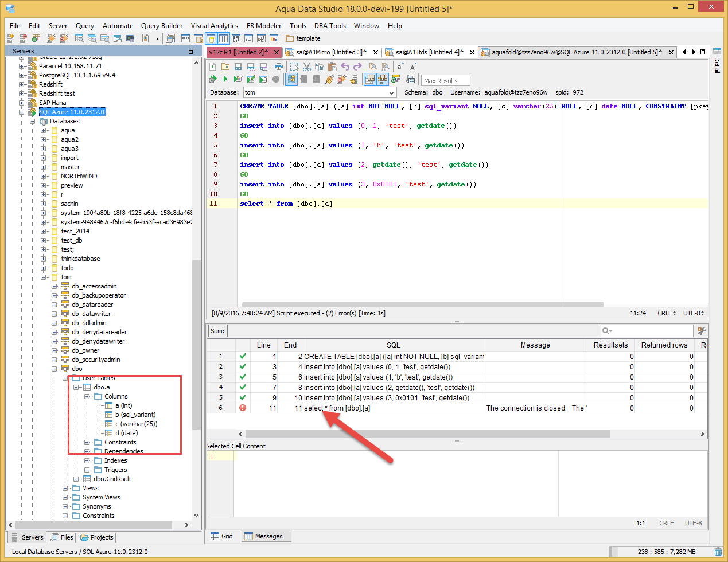728x562 pixels.
Task: Open the Query Builder menu
Action: click(x=162, y=26)
